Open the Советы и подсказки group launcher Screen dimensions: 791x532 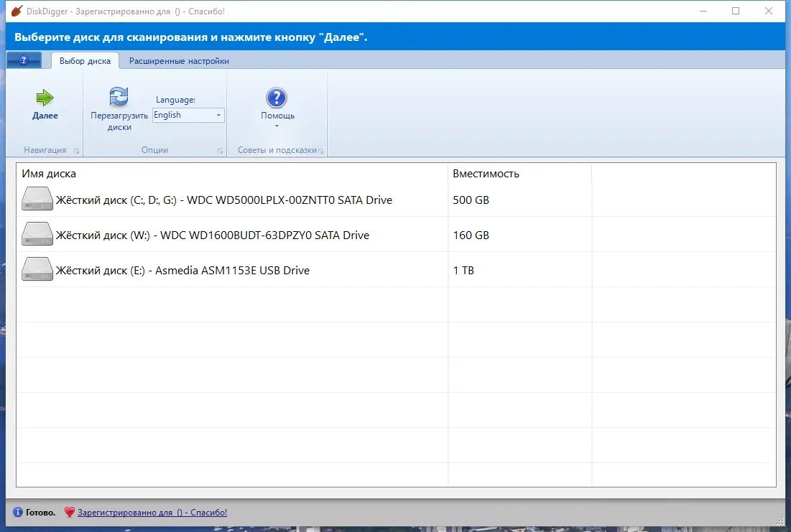click(321, 151)
